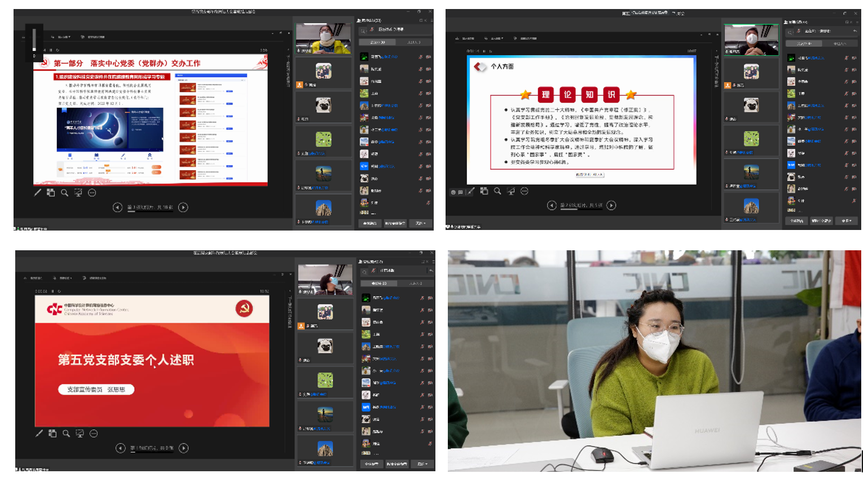Viewport: 868px width, 478px height.
Task: Click Mute All button in top-left participant panel
Action: click(x=370, y=223)
